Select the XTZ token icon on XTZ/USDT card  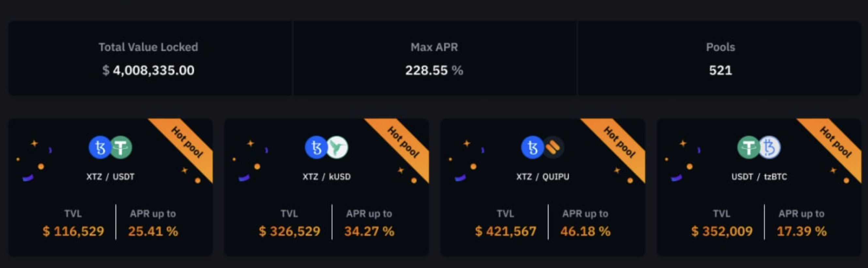coord(100,147)
